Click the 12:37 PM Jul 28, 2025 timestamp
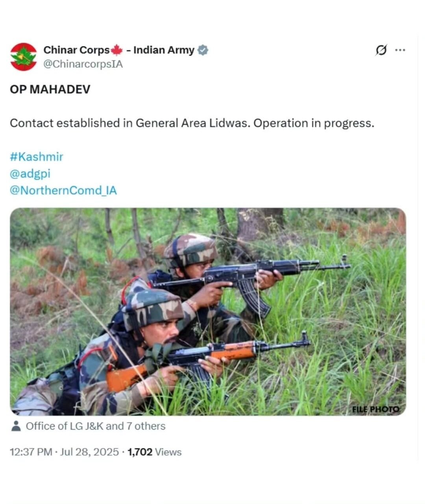The image size is (425, 504). pyautogui.click(x=64, y=452)
